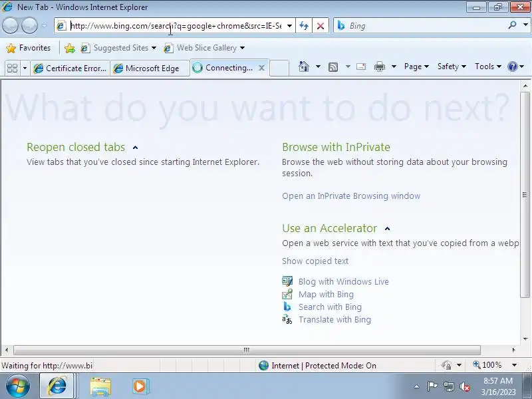Click the RSS Feeds icon
Viewport: 532px width, 399px height.
pos(333,67)
